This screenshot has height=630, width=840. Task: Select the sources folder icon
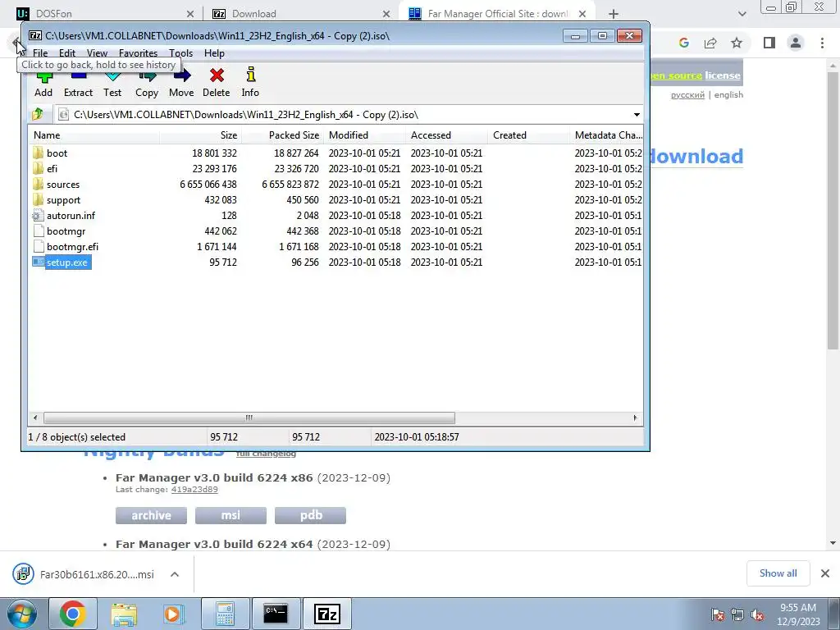(x=38, y=184)
